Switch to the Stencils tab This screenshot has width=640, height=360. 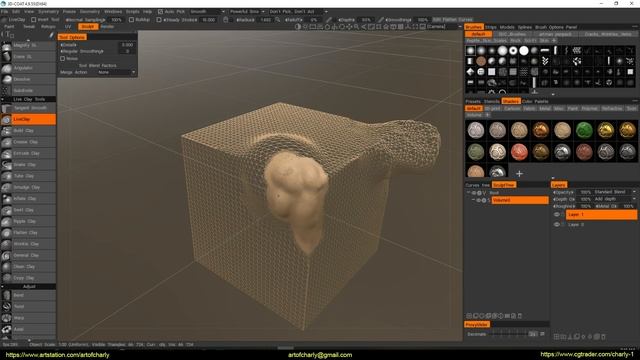(x=491, y=101)
